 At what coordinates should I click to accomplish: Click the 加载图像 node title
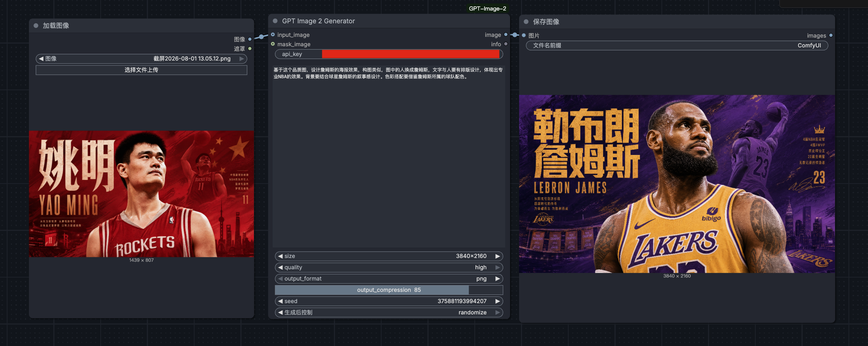(56, 26)
